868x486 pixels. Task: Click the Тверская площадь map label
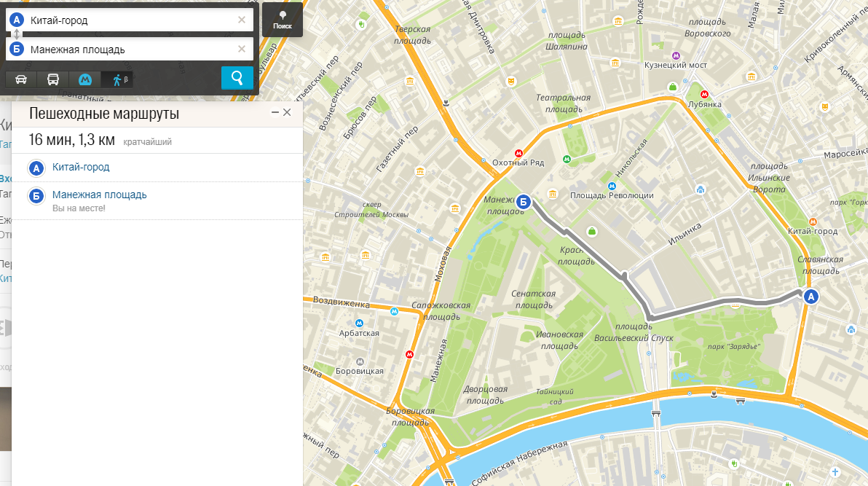click(x=412, y=35)
